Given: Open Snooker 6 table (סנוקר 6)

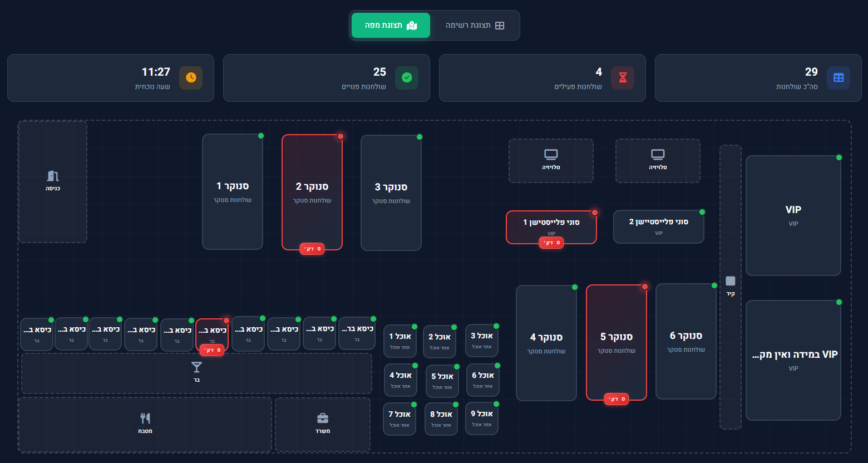Looking at the screenshot, I should [685, 341].
